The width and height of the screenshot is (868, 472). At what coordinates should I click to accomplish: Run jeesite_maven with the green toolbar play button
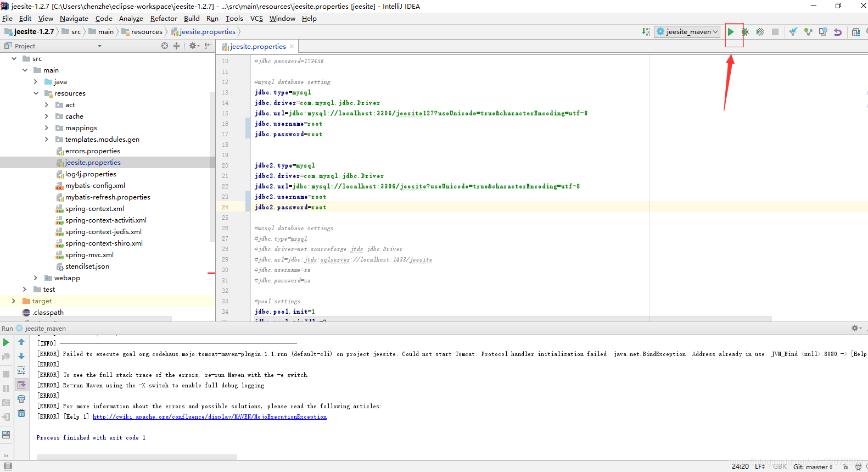click(x=731, y=32)
